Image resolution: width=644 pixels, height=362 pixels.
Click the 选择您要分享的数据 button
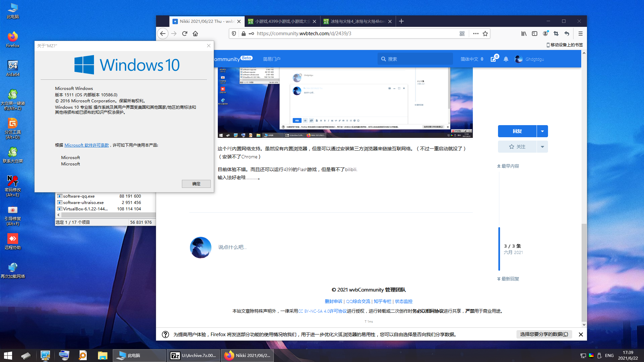(x=544, y=334)
